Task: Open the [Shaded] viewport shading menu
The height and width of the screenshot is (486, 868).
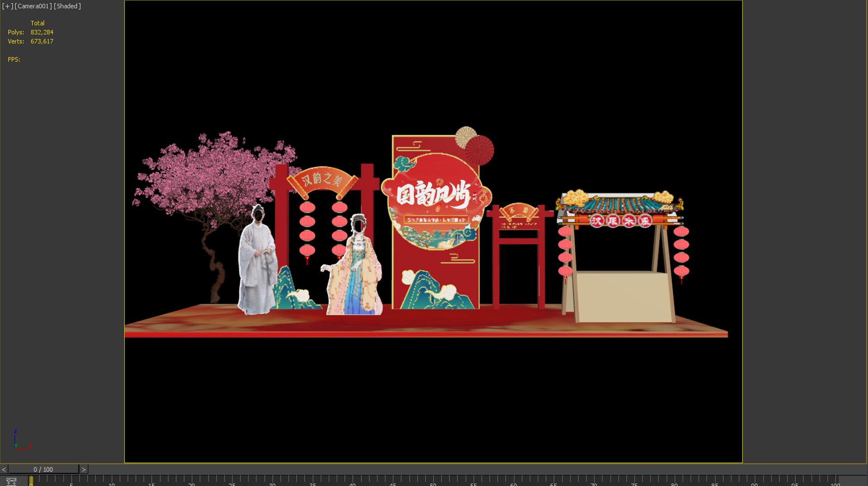Action: pos(67,6)
